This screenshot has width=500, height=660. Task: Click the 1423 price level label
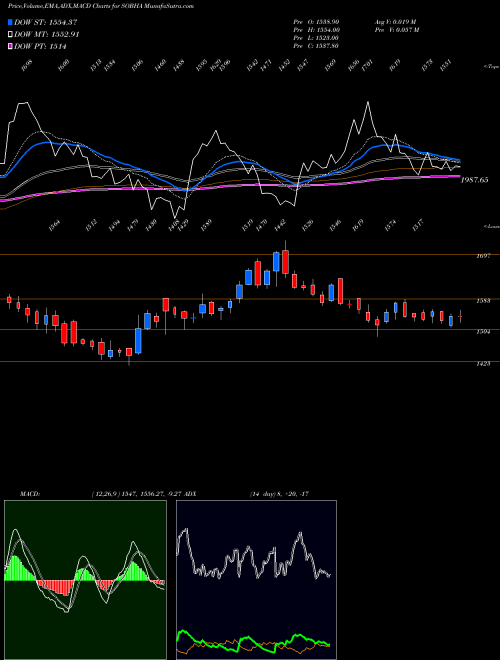(483, 363)
